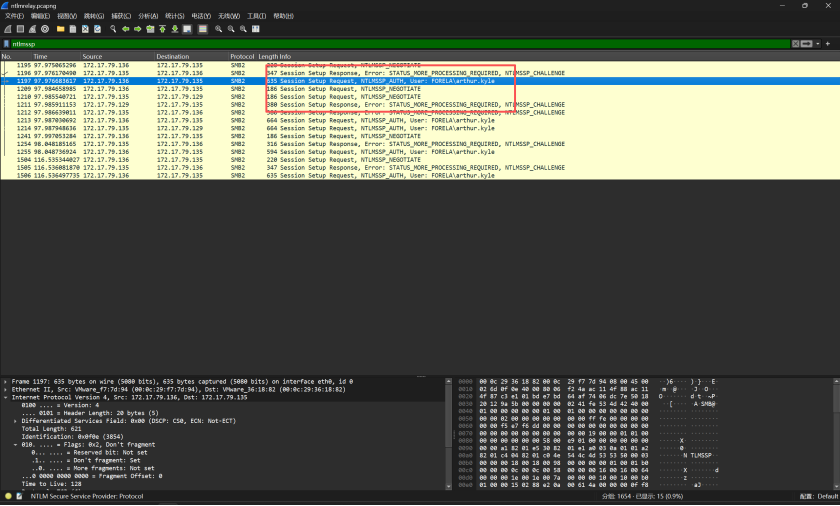
Task: Open the 分析(A) menu
Action: (x=147, y=16)
